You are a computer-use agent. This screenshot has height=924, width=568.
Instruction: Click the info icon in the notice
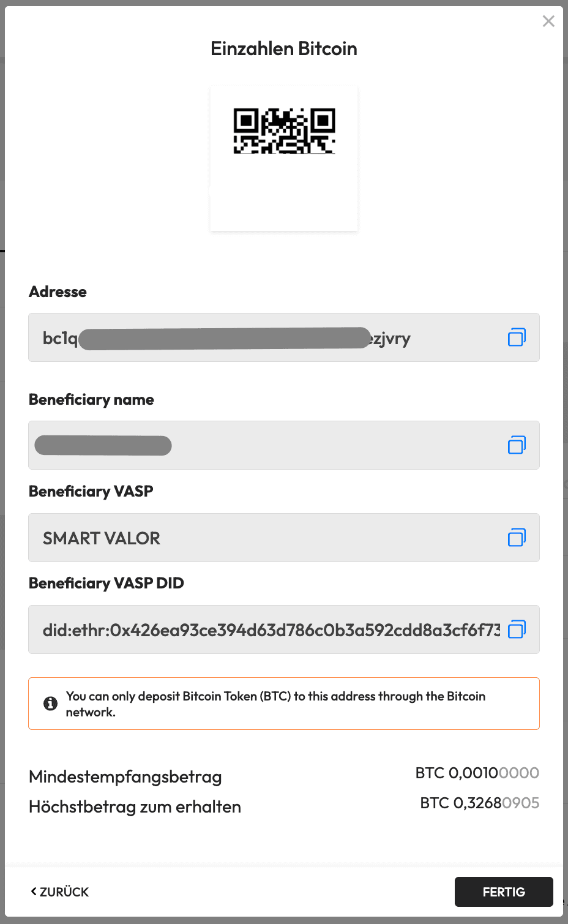click(51, 704)
